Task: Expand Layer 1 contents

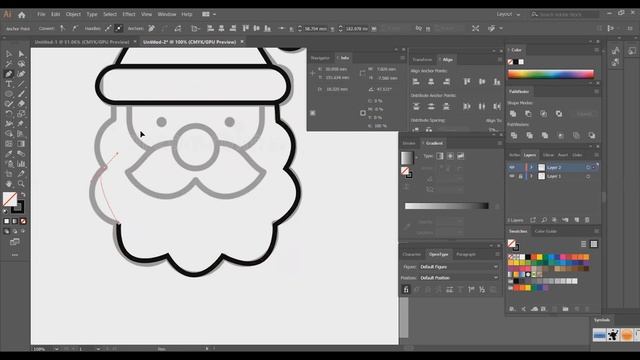Action: pos(531,176)
